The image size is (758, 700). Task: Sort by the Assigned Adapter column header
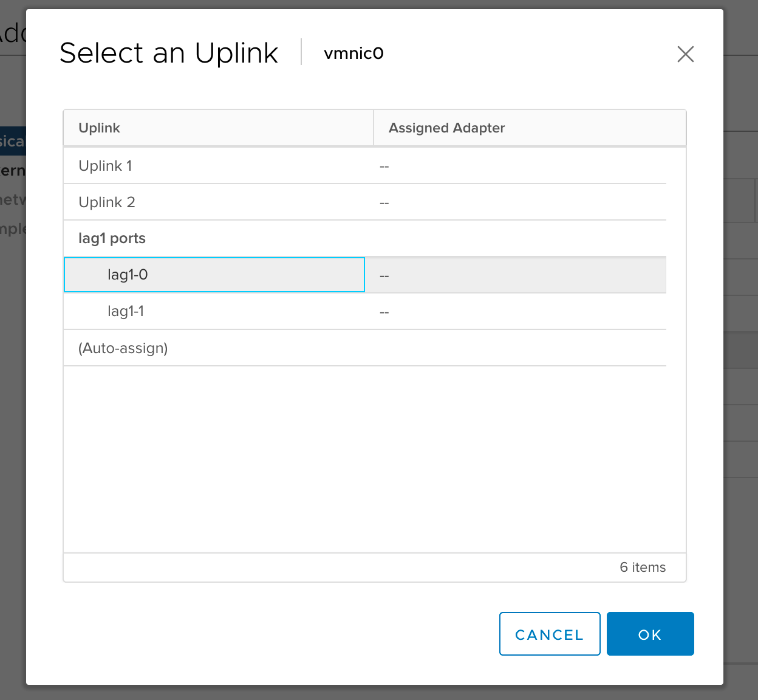pyautogui.click(x=446, y=128)
